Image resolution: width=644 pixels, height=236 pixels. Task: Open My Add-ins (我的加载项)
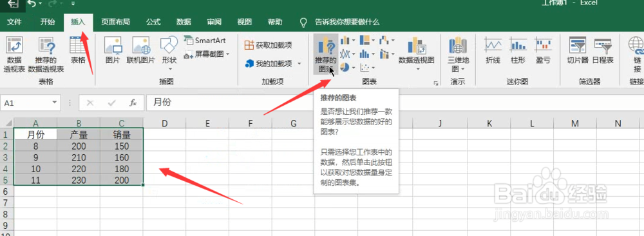click(269, 63)
